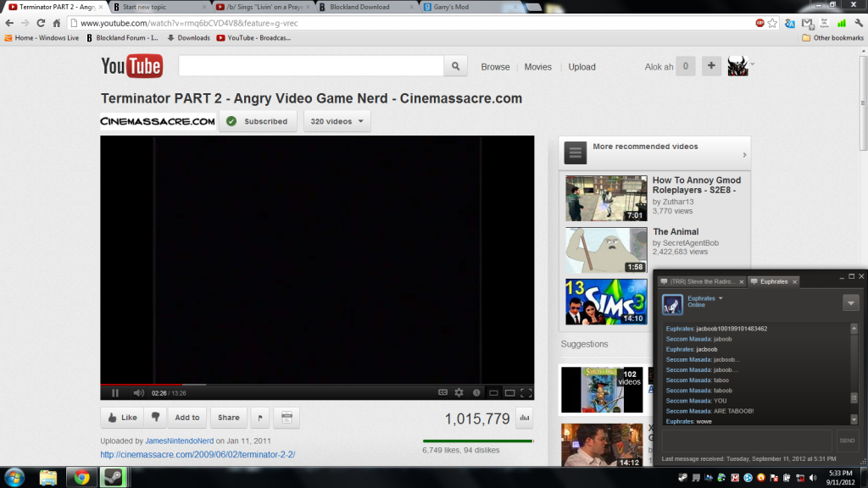
Task: Go back with the browser back arrow
Action: pos(9,23)
